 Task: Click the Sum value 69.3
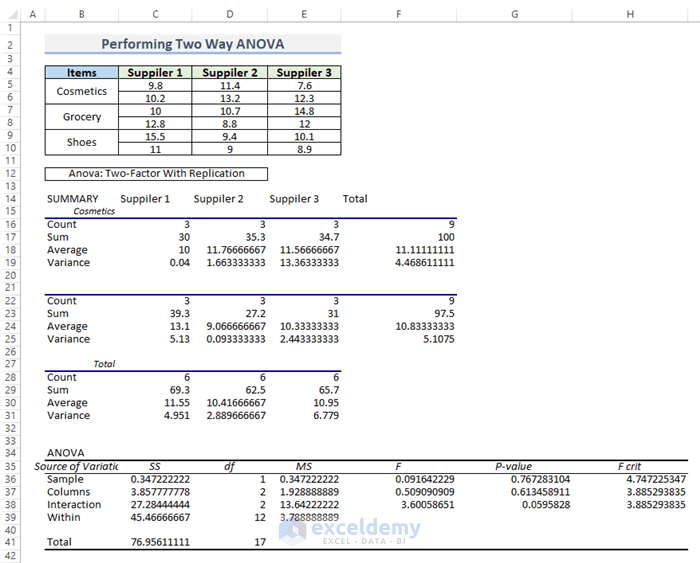(179, 390)
